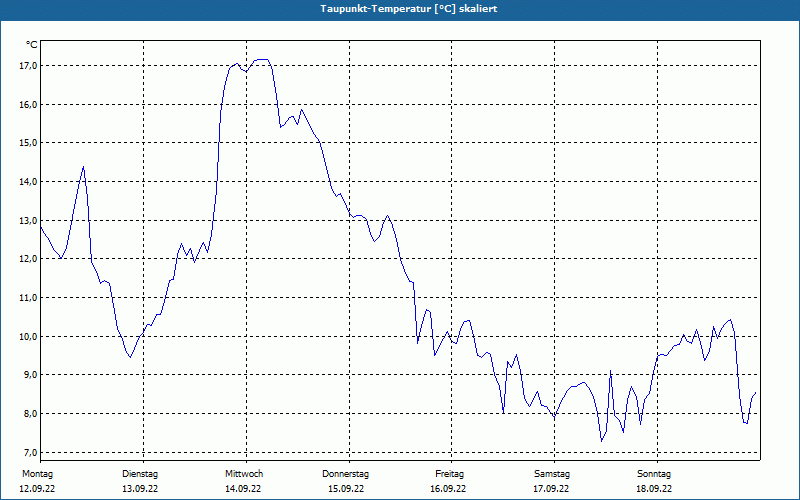
Task: Click the date 15.09.22
Action: coord(346,489)
